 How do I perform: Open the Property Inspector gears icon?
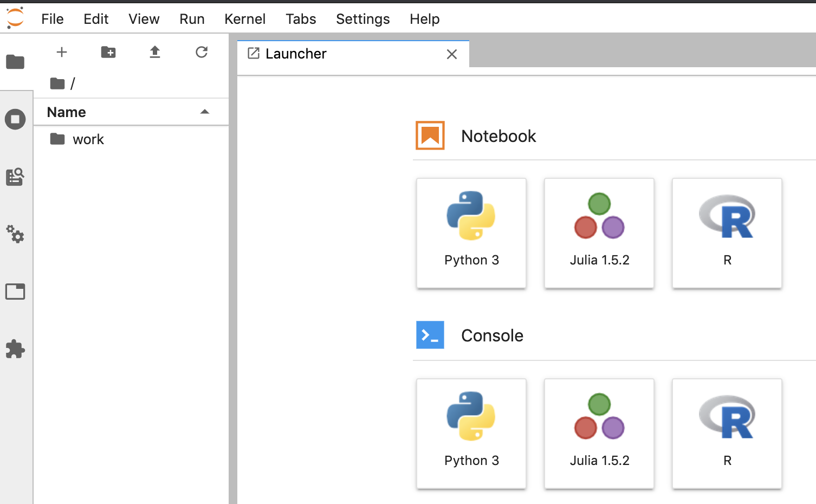[15, 234]
